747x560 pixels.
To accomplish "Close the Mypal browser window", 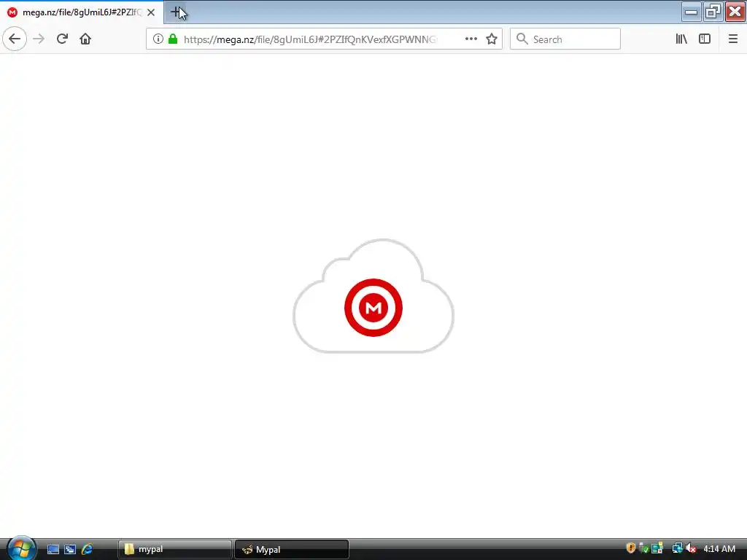I will 735,12.
